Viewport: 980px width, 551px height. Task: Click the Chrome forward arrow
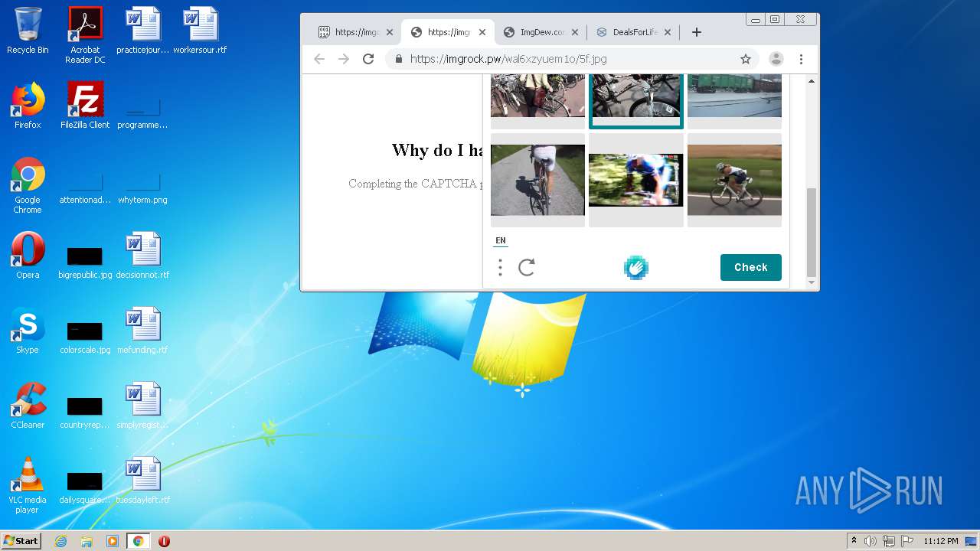344,59
